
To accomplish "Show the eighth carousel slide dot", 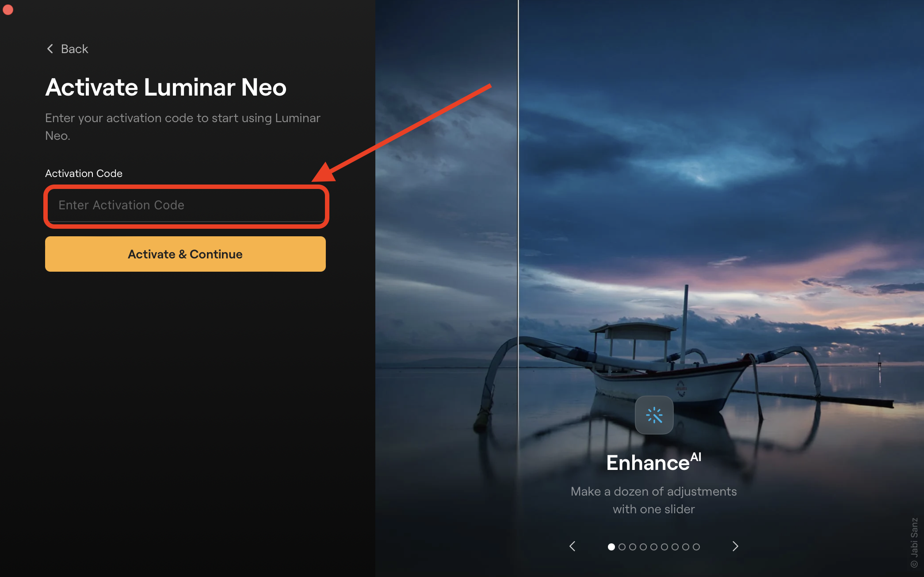I will [x=686, y=547].
